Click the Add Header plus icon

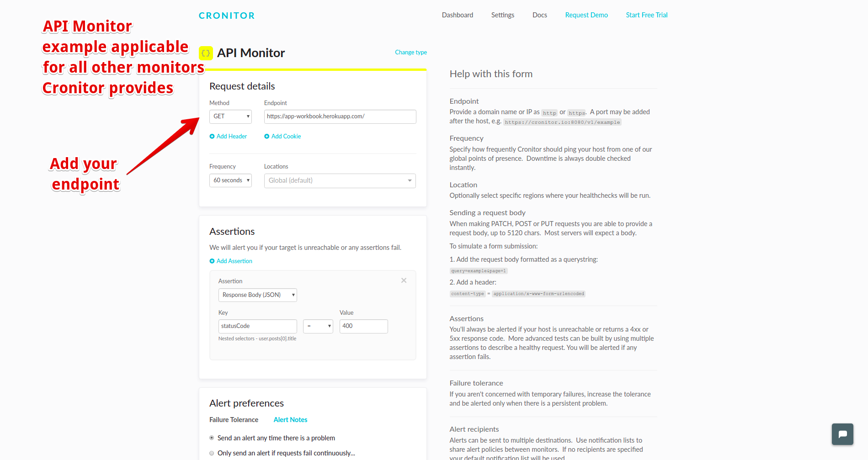pyautogui.click(x=212, y=137)
